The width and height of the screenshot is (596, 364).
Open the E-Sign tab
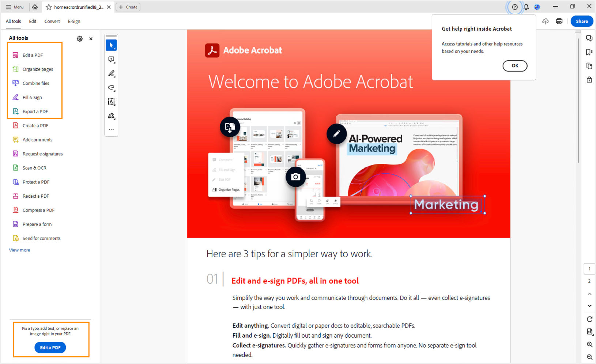(74, 21)
